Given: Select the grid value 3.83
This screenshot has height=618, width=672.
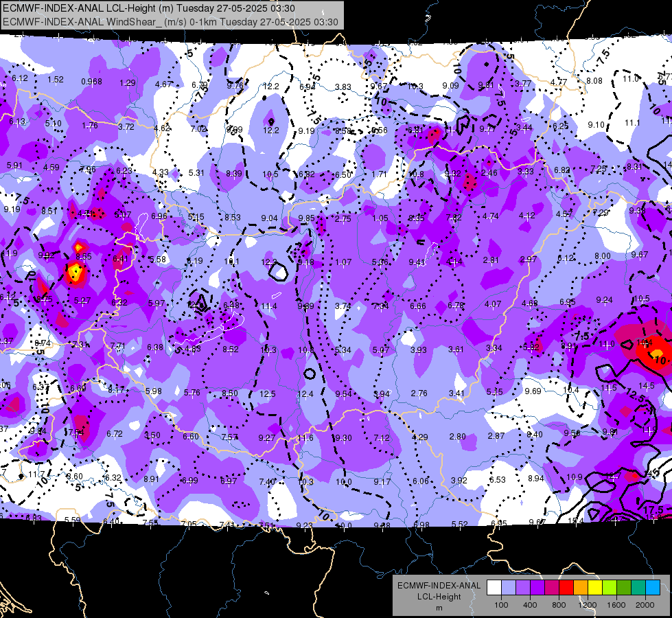Looking at the screenshot, I should click(343, 87).
